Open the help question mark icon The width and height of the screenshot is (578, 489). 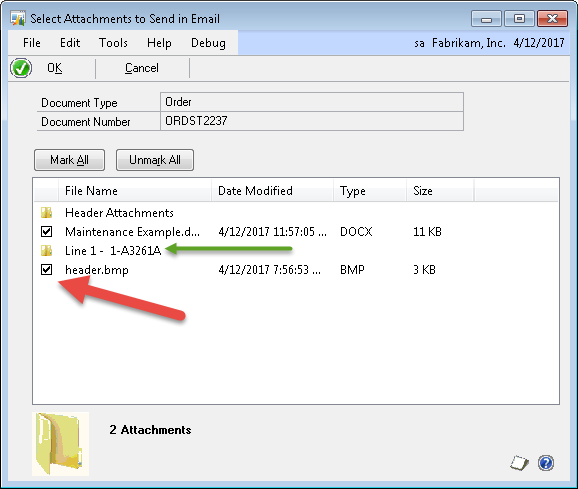point(546,463)
